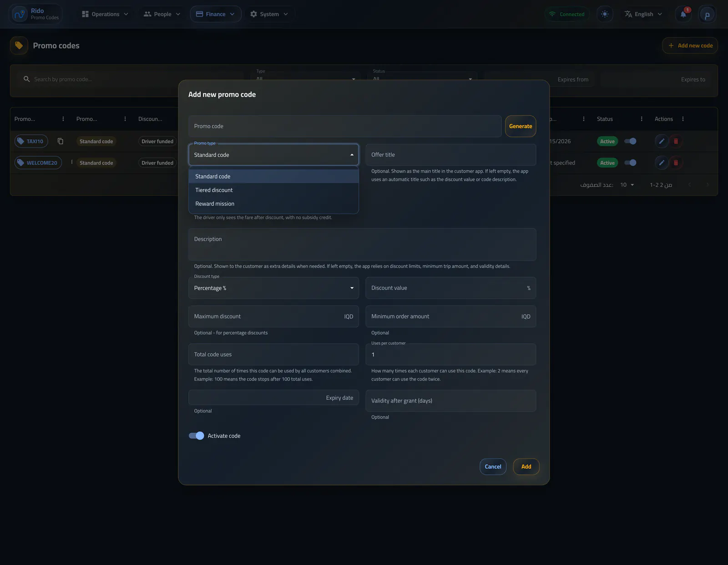Image resolution: width=728 pixels, height=565 pixels.
Task: Edit the WELCOME20 row pencil icon
Action: point(662,163)
